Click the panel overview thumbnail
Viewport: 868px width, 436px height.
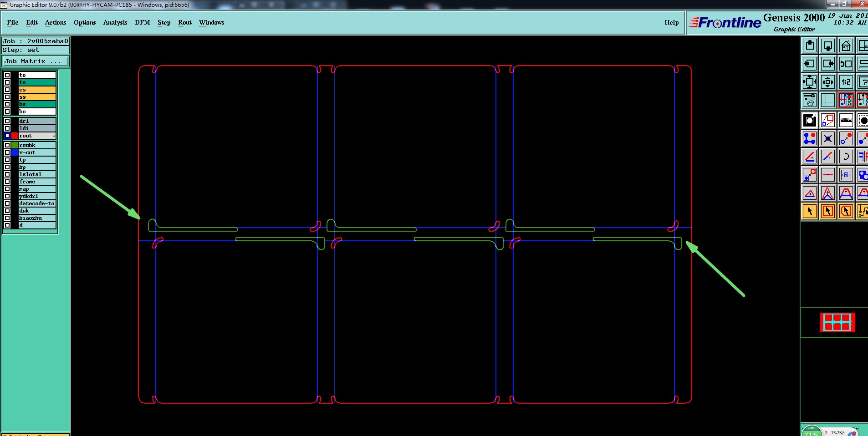[837, 322]
